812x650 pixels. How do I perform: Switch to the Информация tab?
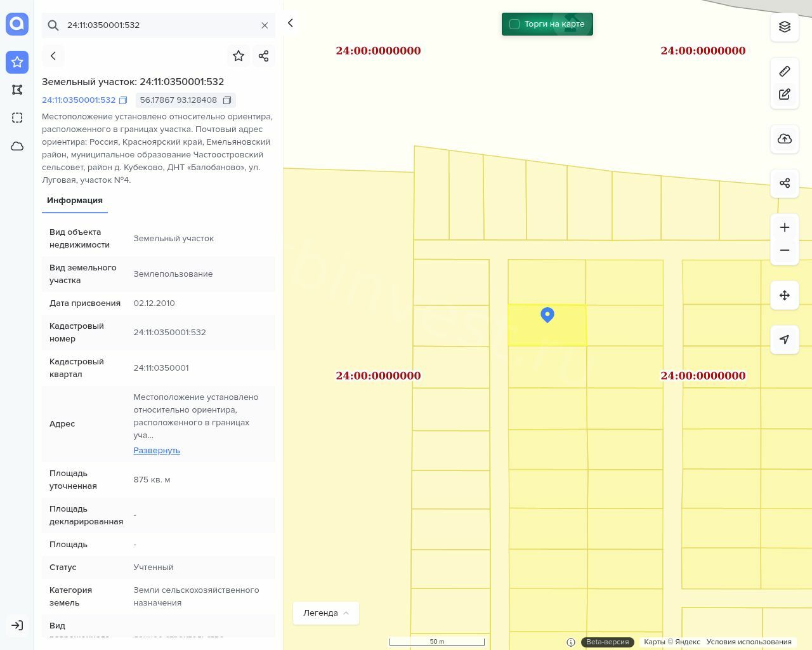75,201
